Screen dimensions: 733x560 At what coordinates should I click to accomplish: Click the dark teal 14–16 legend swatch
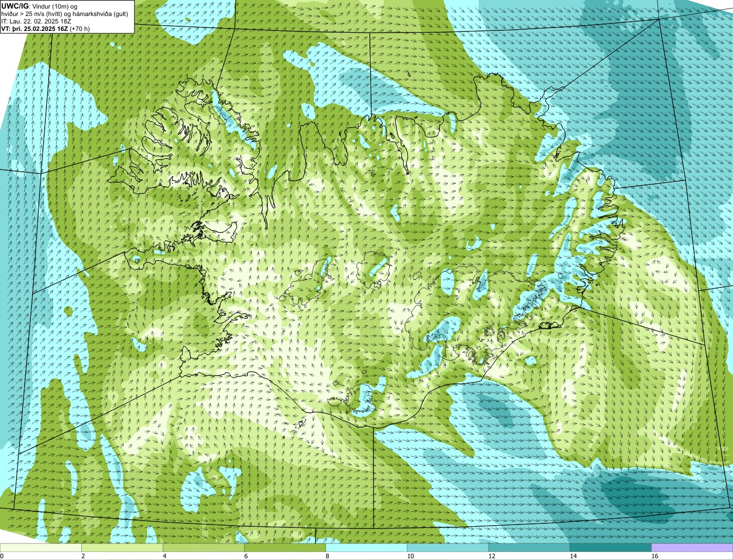[x=610, y=548]
